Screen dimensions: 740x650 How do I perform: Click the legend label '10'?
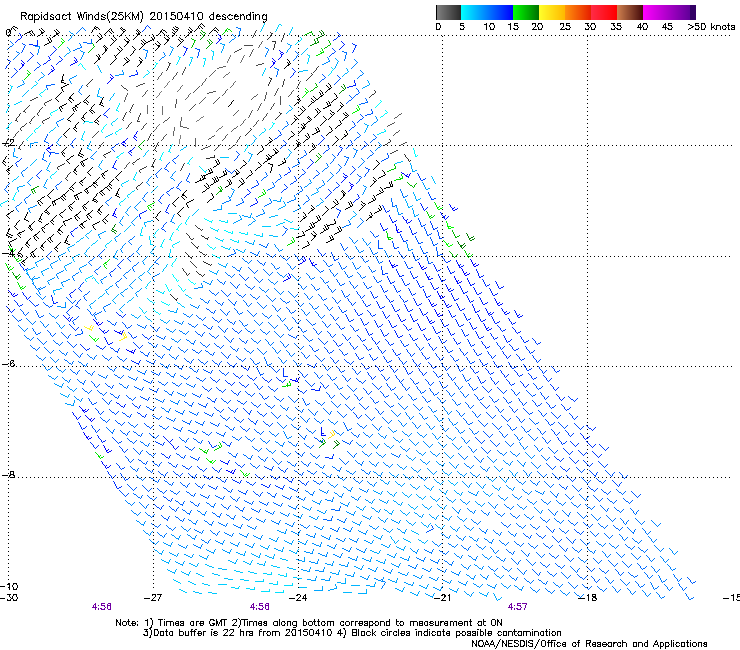pos(489,27)
